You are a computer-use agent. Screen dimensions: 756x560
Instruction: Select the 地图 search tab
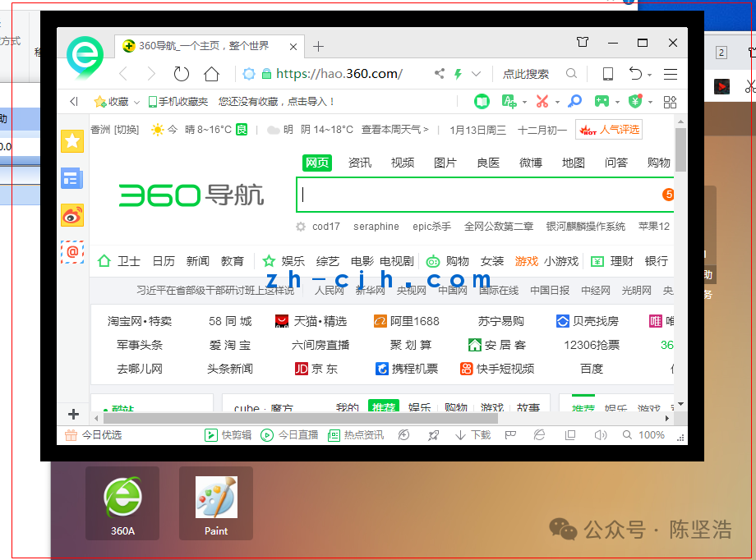pyautogui.click(x=574, y=163)
